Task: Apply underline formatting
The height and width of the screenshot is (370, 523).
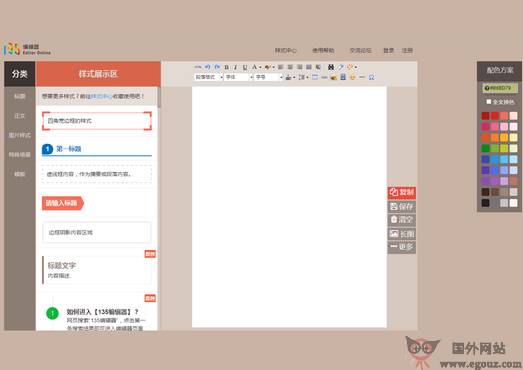Action: [245, 67]
